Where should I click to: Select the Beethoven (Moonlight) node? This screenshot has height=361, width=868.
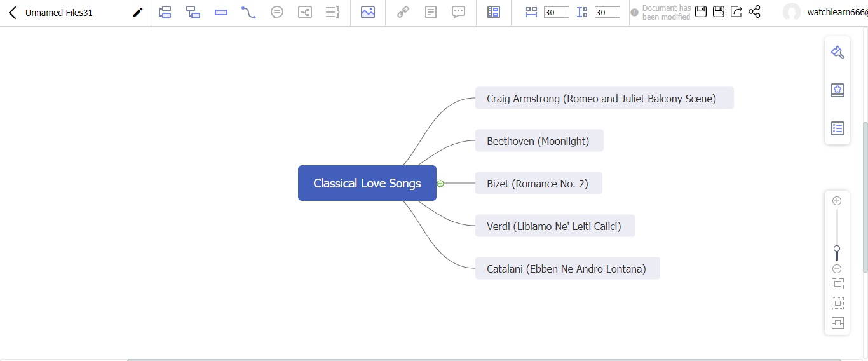pos(539,141)
